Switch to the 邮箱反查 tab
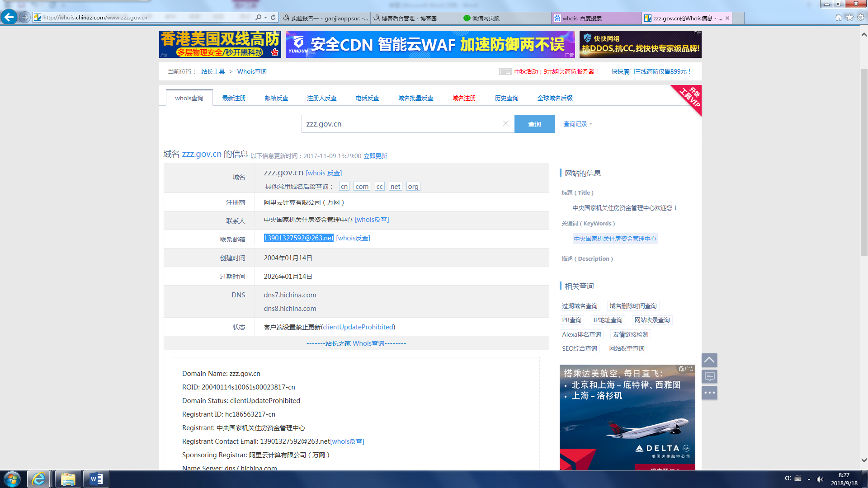The height and width of the screenshot is (488, 868). [276, 98]
